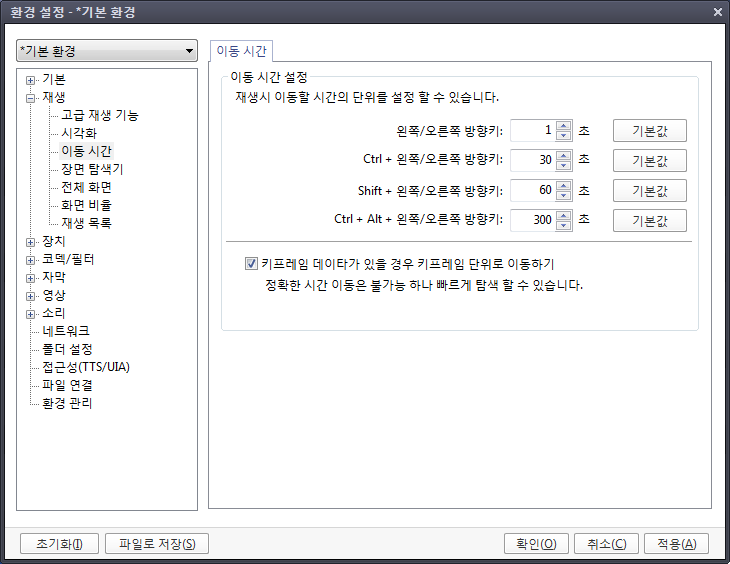Click the 기본 tree label
The height and width of the screenshot is (564, 730).
coord(54,79)
